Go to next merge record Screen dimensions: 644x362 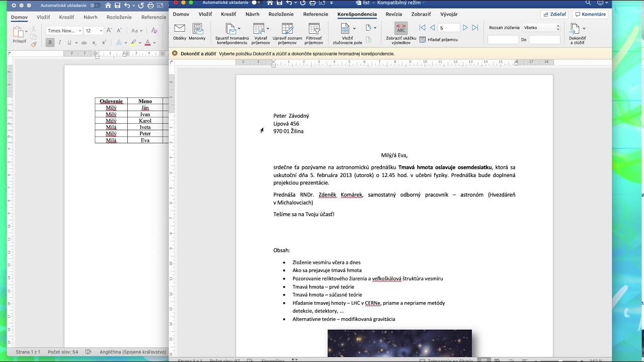(x=465, y=28)
